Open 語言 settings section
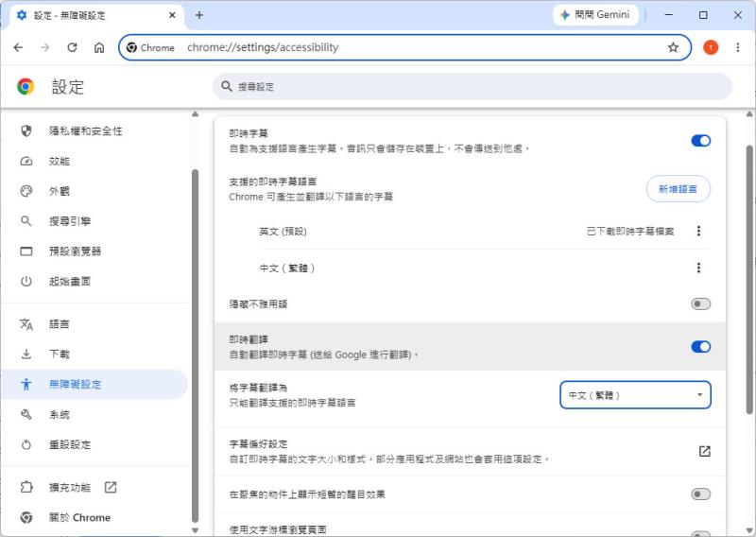The height and width of the screenshot is (537, 756). point(94,323)
